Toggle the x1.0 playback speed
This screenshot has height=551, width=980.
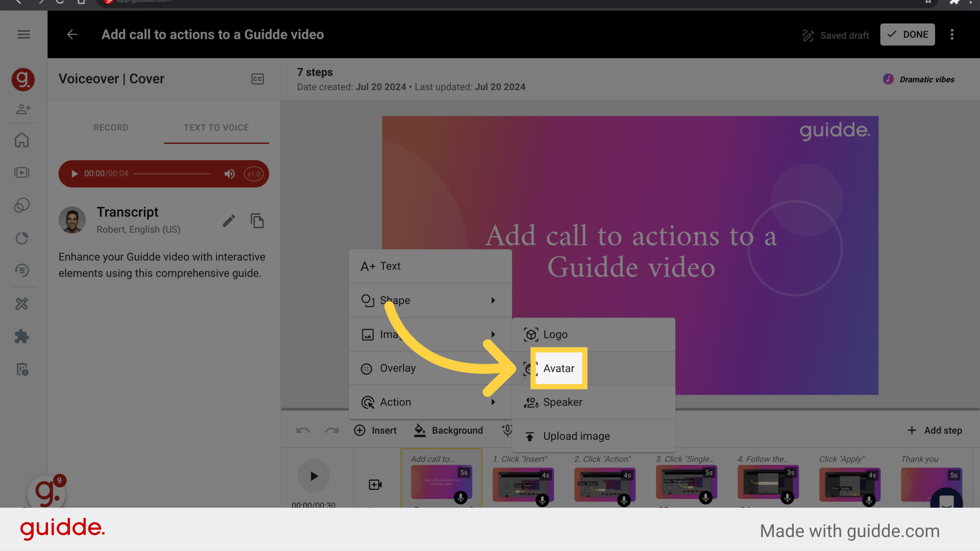click(x=254, y=174)
